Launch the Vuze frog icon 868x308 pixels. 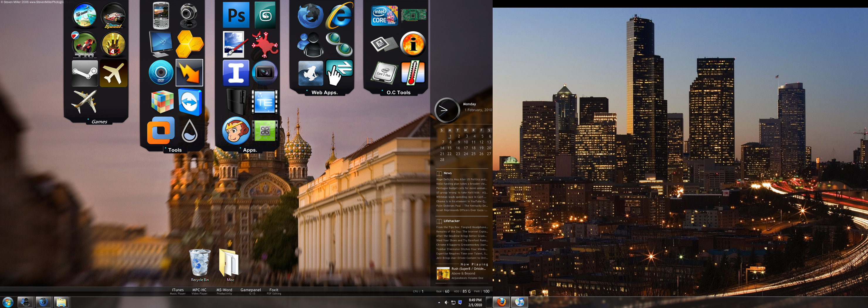click(x=310, y=73)
